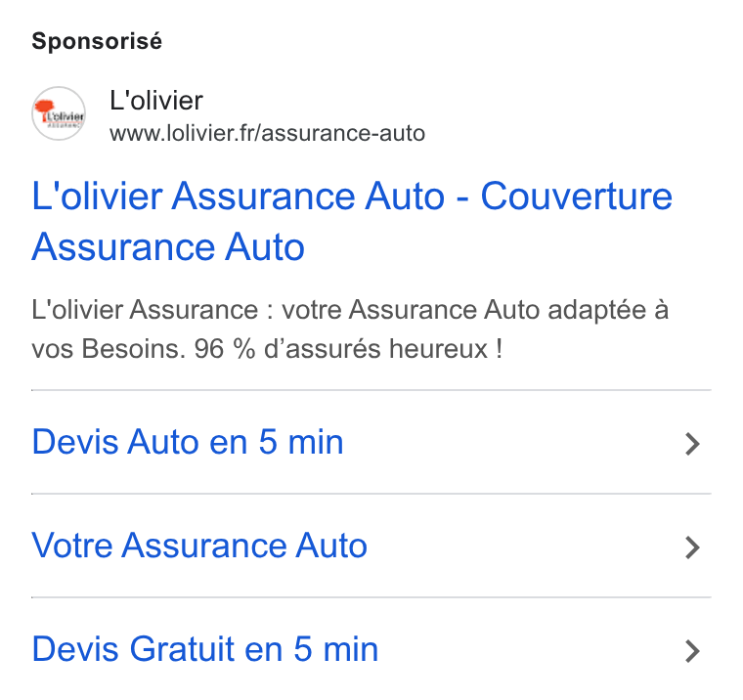Click the ad description starting L'olivier Assurance : votre
743x700 pixels.
pyautogui.click(x=350, y=329)
